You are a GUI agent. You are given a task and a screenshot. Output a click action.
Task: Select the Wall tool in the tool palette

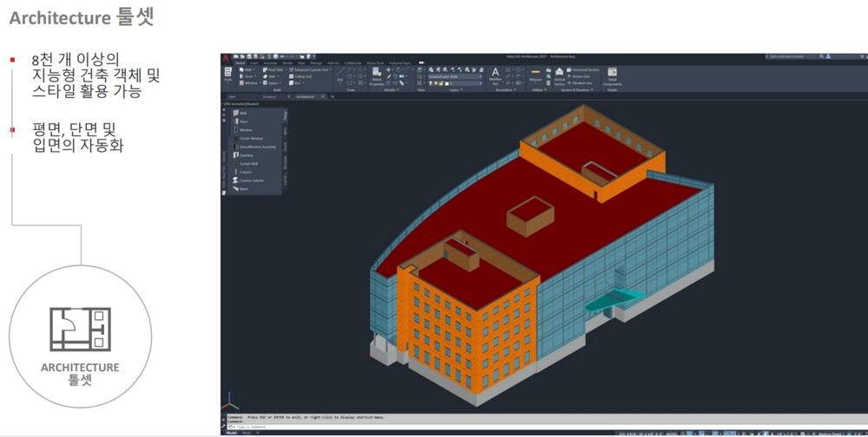(241, 113)
